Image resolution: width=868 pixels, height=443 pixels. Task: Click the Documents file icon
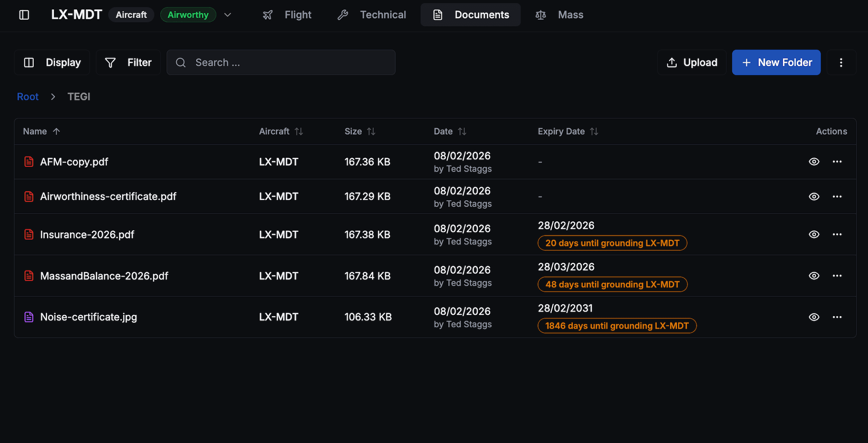438,14
